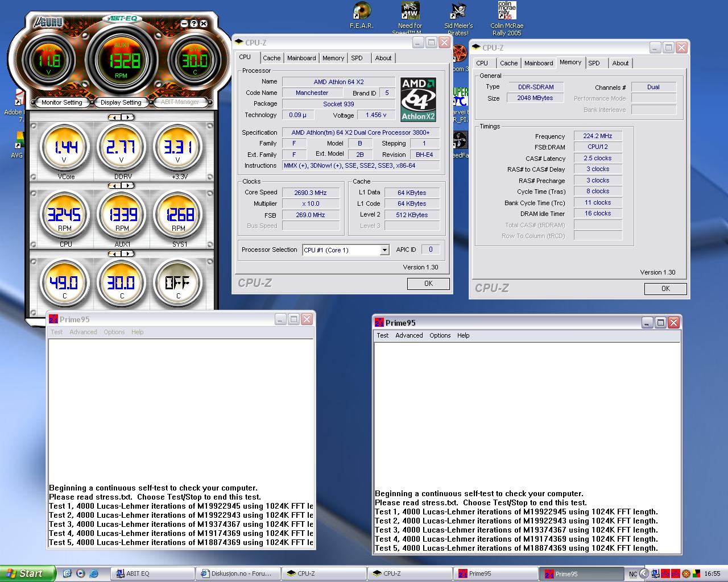728x582 pixels.
Task: Open the F.E.A.R. desktop shortcut
Action: pos(362,15)
